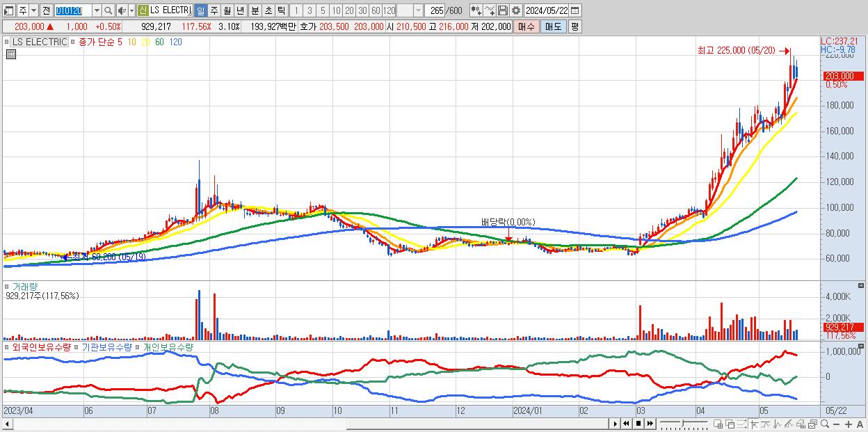Select the 일 daily period toggle
The height and width of the screenshot is (432, 868).
[200, 10]
